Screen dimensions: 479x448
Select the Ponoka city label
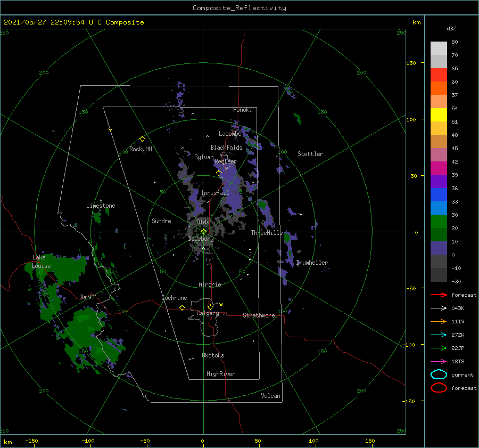[243, 110]
